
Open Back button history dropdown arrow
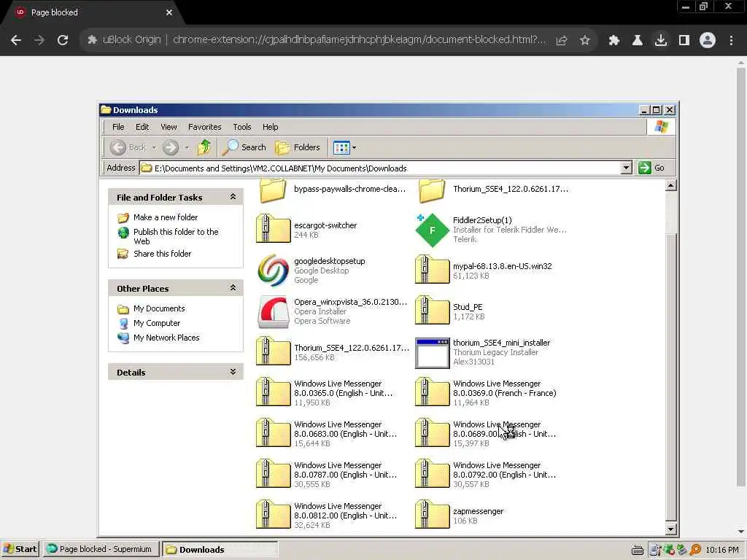[x=154, y=147]
